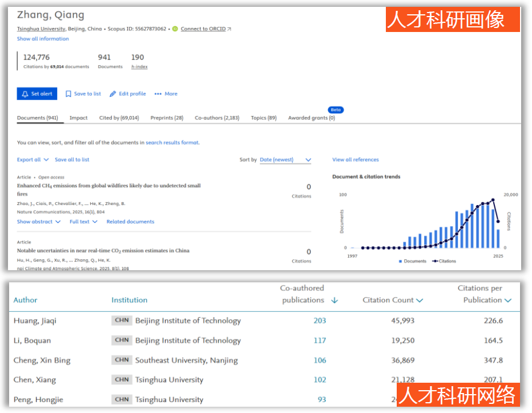Select author name Peng, Hongjie
Viewport: 532px width, 413px height.
[x=38, y=400]
